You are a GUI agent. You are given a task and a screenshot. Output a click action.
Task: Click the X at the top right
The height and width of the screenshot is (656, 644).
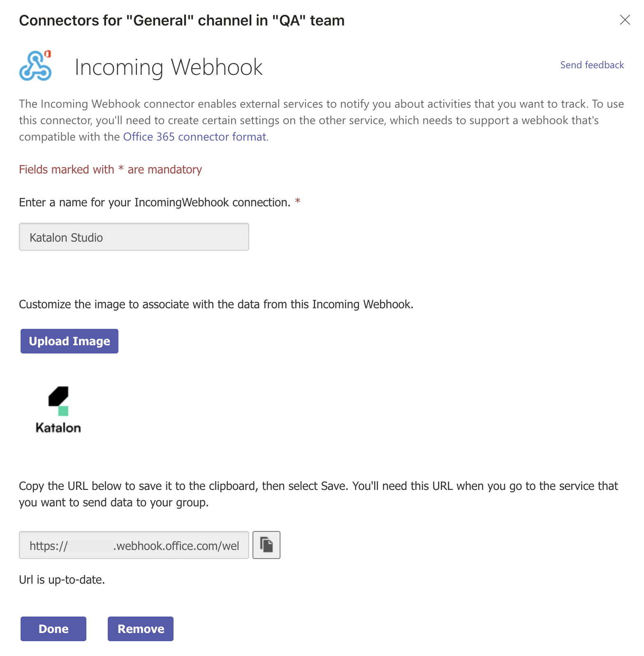point(625,20)
